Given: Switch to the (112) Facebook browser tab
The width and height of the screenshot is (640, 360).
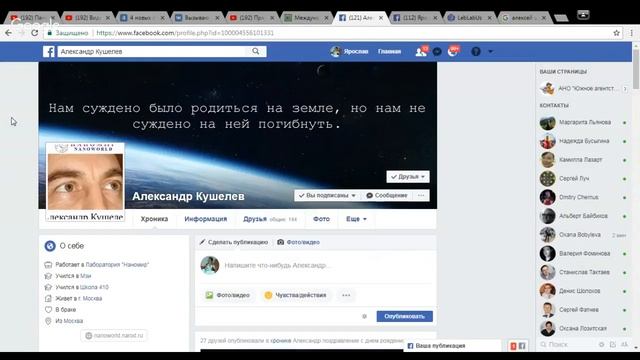Looking at the screenshot, I should pyautogui.click(x=415, y=18).
